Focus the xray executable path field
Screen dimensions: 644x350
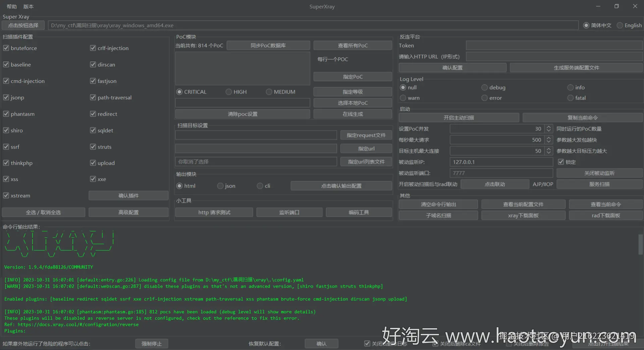(313, 25)
